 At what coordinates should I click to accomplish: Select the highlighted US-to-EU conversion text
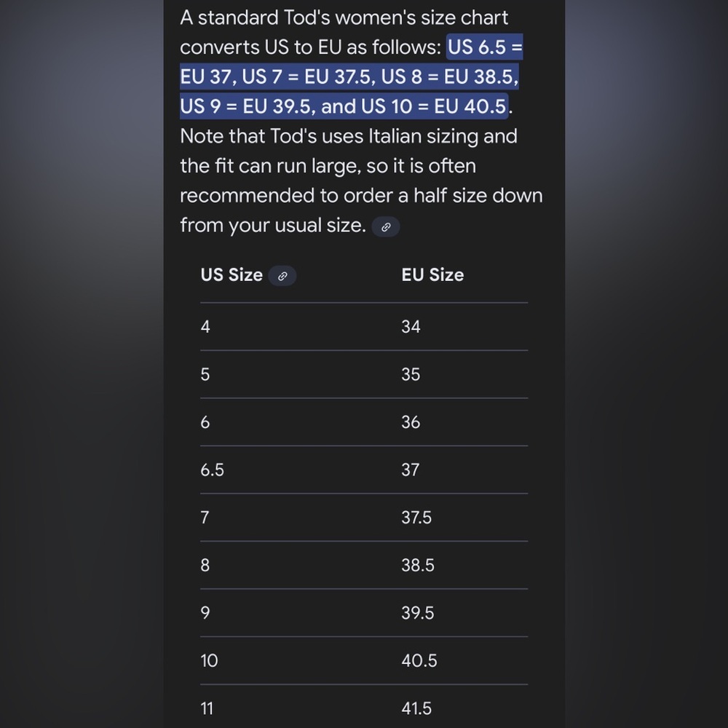coord(349,77)
